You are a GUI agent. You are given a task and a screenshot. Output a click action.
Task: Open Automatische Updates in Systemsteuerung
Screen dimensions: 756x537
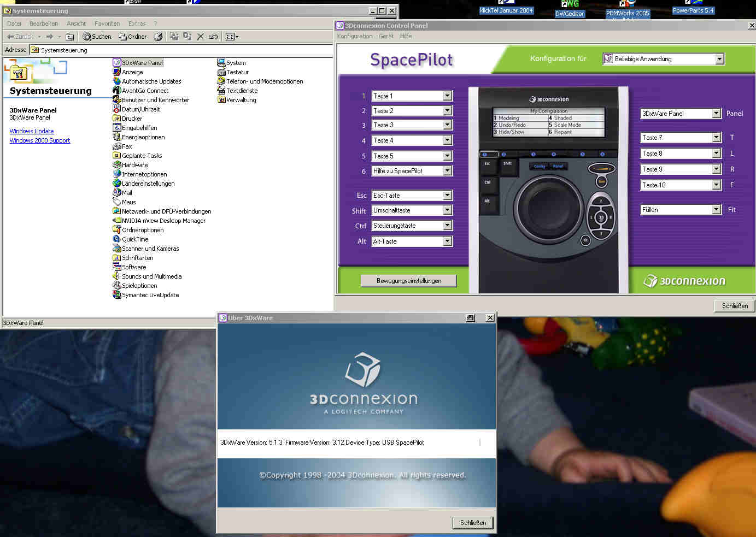tap(146, 81)
